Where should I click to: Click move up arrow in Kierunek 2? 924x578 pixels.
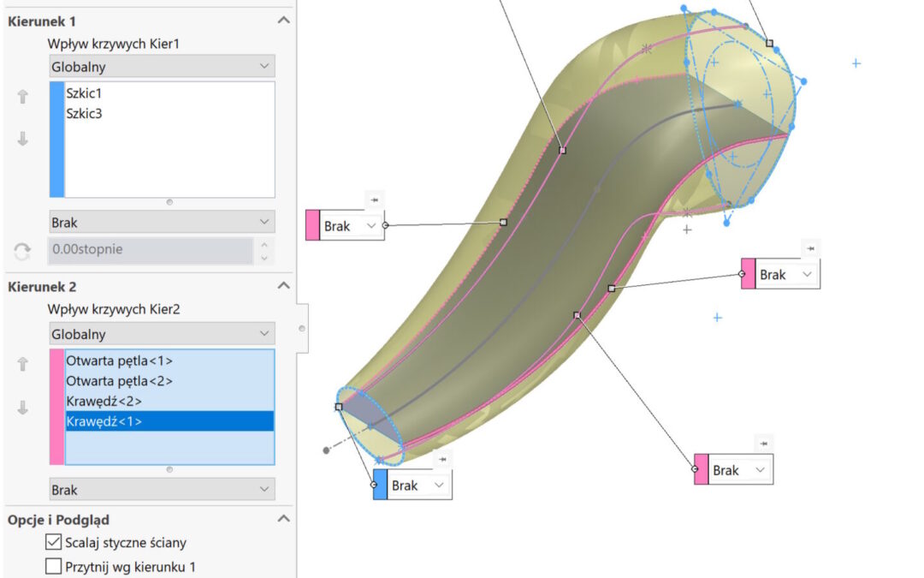click(x=23, y=365)
